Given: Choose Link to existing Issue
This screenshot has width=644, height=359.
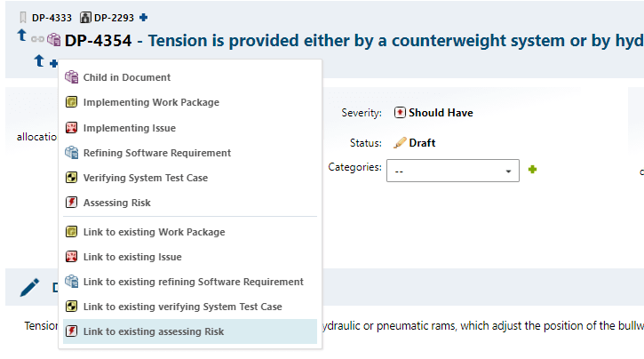Looking at the screenshot, I should 131,257.
